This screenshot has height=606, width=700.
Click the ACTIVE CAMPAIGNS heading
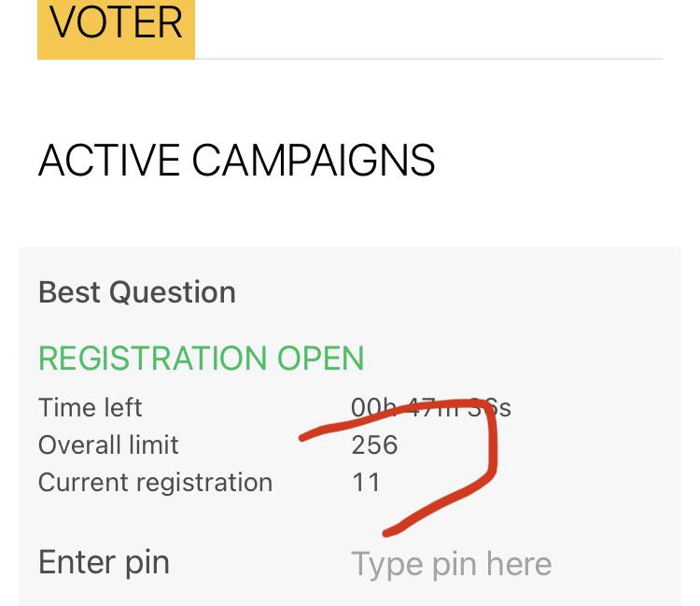point(236,161)
